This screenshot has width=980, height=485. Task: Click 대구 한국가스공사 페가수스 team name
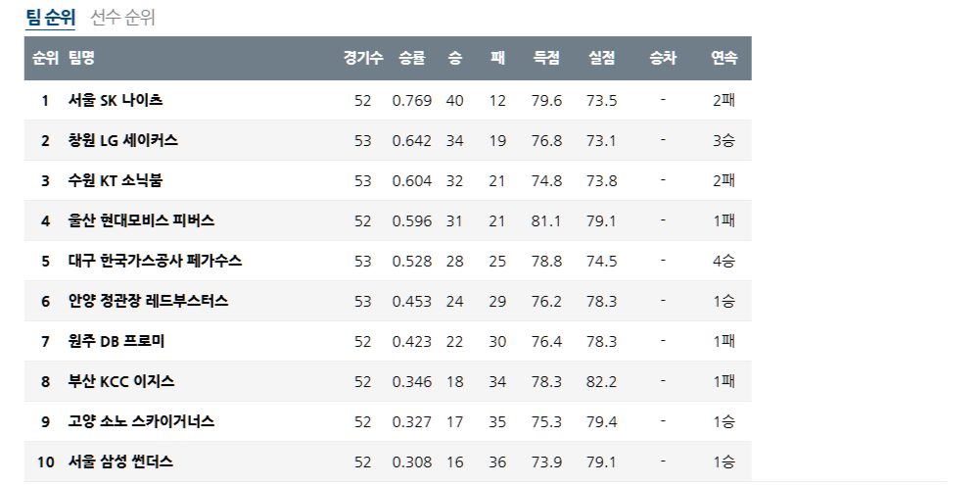click(x=155, y=261)
